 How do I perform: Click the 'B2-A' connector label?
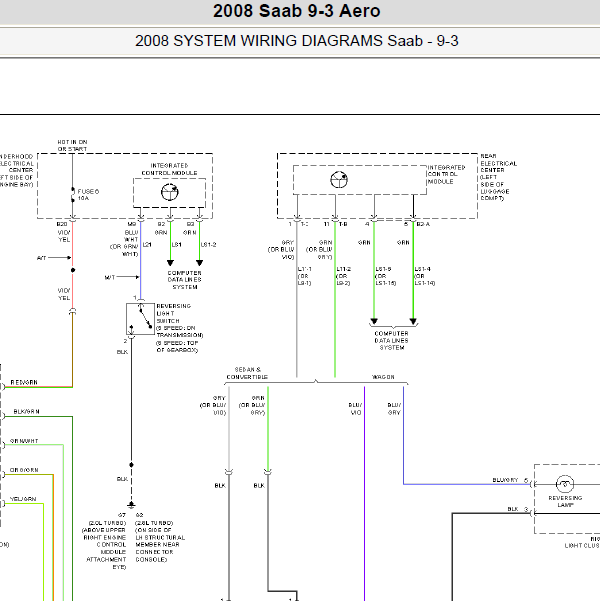[x=423, y=224]
